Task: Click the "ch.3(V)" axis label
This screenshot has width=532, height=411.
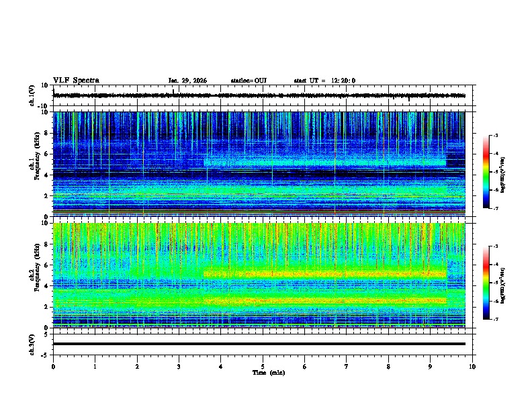Action: pos(32,345)
